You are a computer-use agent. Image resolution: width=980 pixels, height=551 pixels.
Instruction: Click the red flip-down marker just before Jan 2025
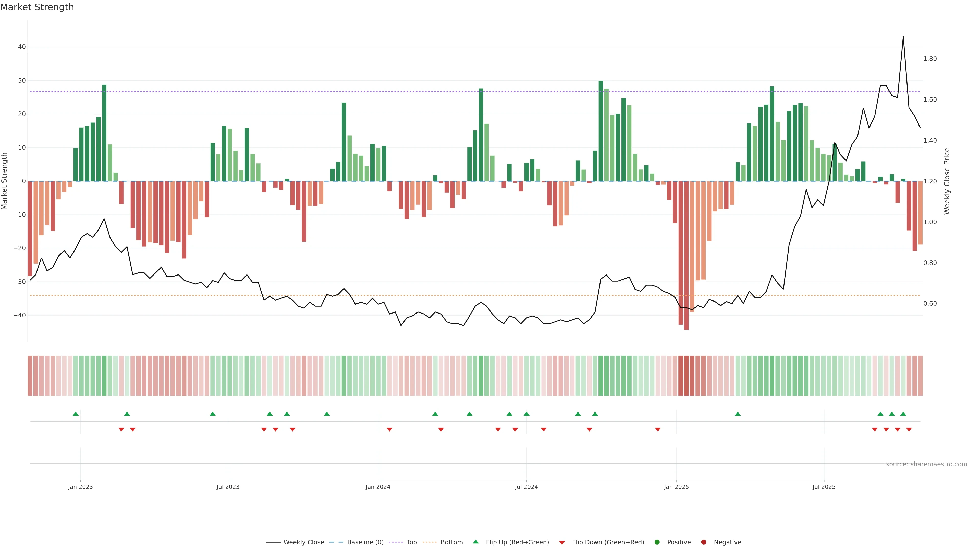click(658, 429)
